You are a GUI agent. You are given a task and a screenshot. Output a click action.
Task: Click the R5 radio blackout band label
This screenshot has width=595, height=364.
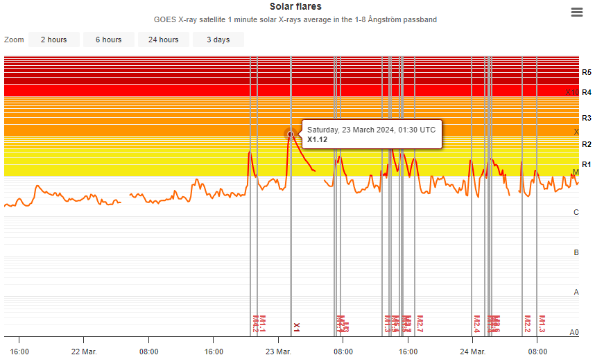click(586, 72)
